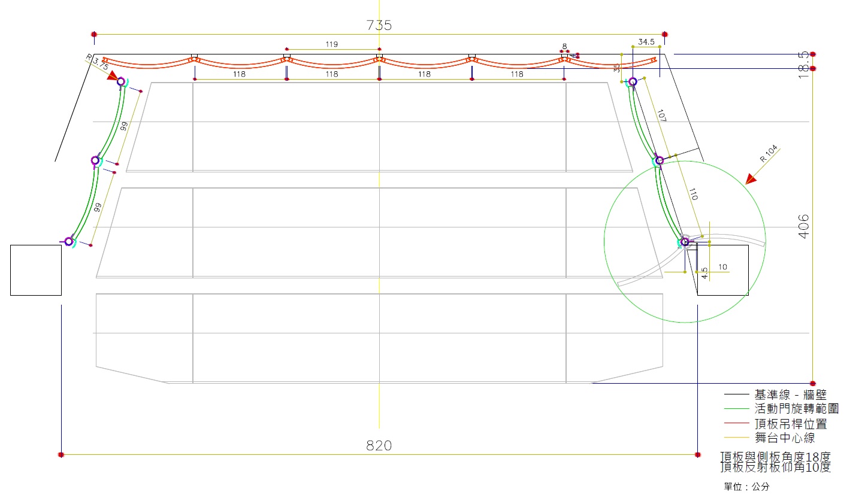Select the middle-left purple hinge circle

point(95,160)
